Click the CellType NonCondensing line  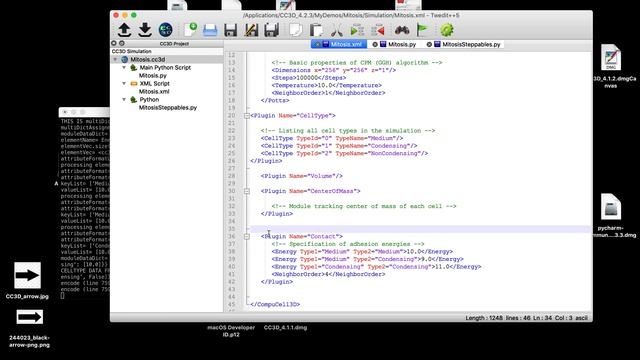click(x=344, y=153)
